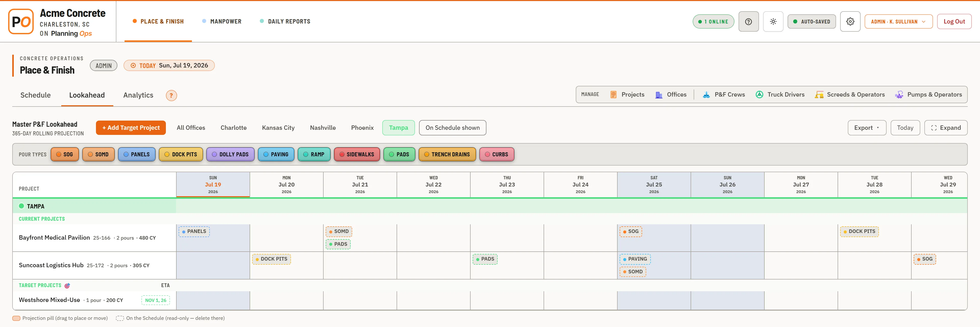This screenshot has height=327, width=980.
Task: Click Add Target Project button
Action: (131, 128)
